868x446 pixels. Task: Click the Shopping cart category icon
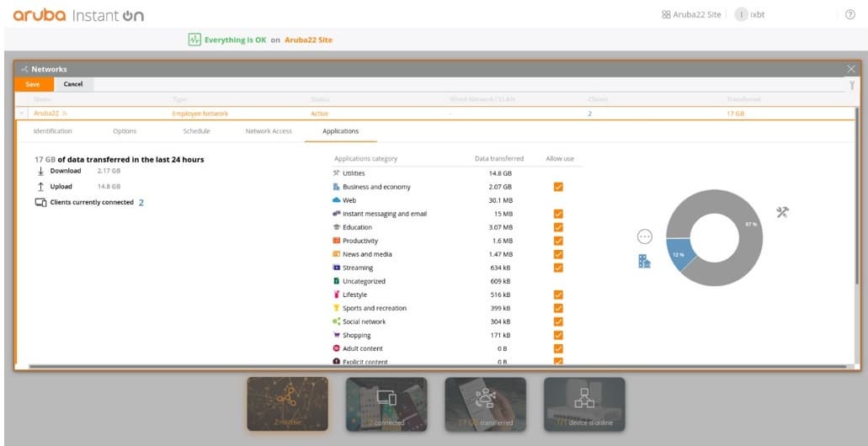point(336,335)
